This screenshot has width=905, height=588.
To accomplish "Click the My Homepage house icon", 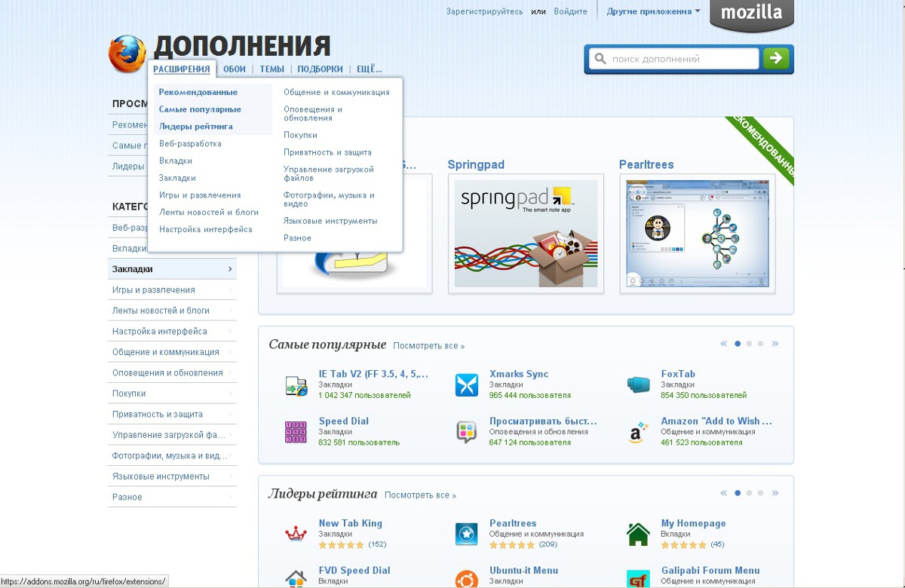I will (x=638, y=534).
